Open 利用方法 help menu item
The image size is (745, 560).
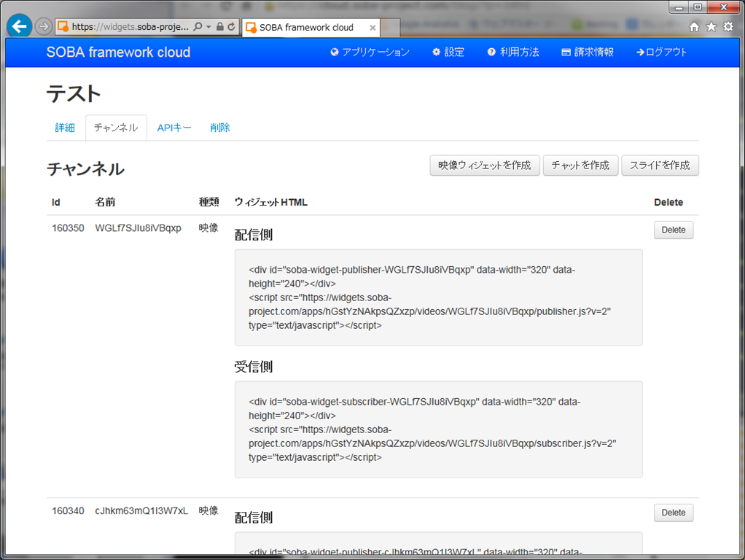(513, 52)
